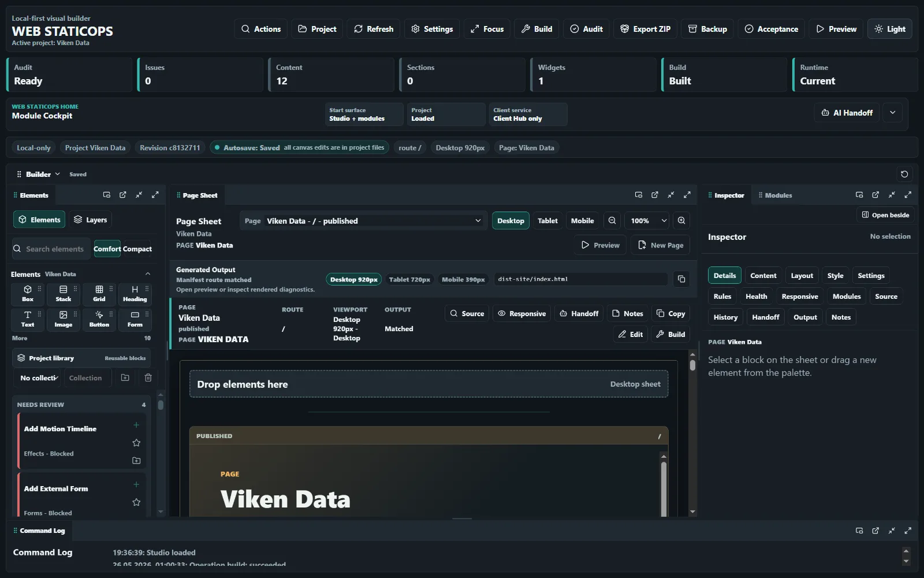Step Command Log scroll down arrow
The width and height of the screenshot is (924, 578).
[906, 561]
